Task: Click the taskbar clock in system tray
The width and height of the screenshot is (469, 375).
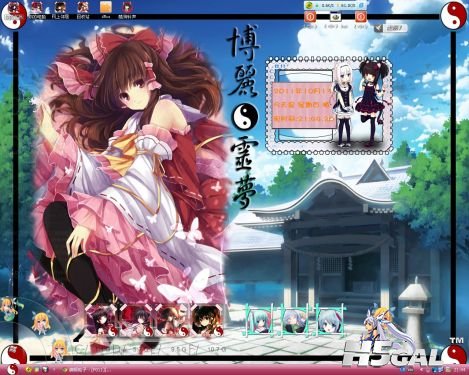Action: [x=461, y=370]
